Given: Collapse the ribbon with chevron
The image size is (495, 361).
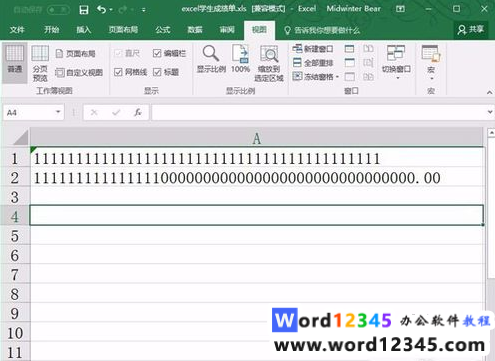Looking at the screenshot, I should pyautogui.click(x=489, y=92).
